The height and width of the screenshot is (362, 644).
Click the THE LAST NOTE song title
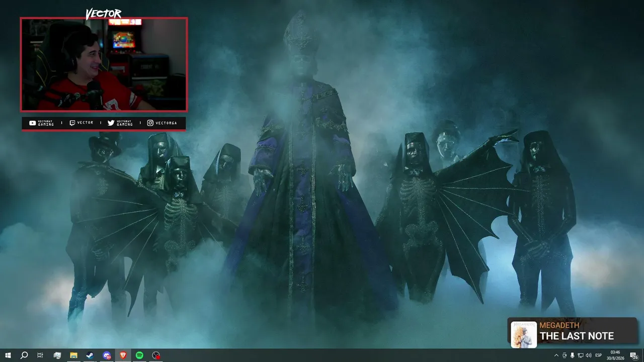tap(577, 336)
